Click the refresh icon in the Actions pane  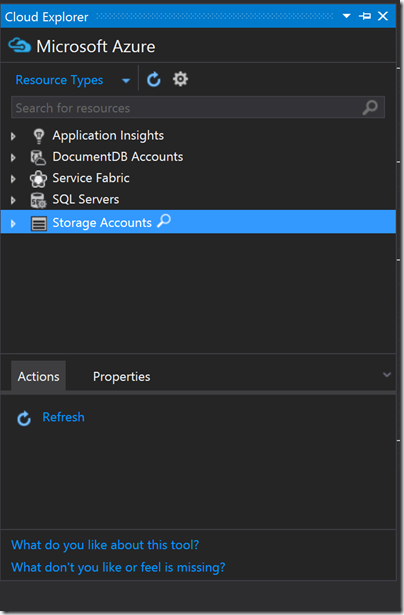click(24, 418)
